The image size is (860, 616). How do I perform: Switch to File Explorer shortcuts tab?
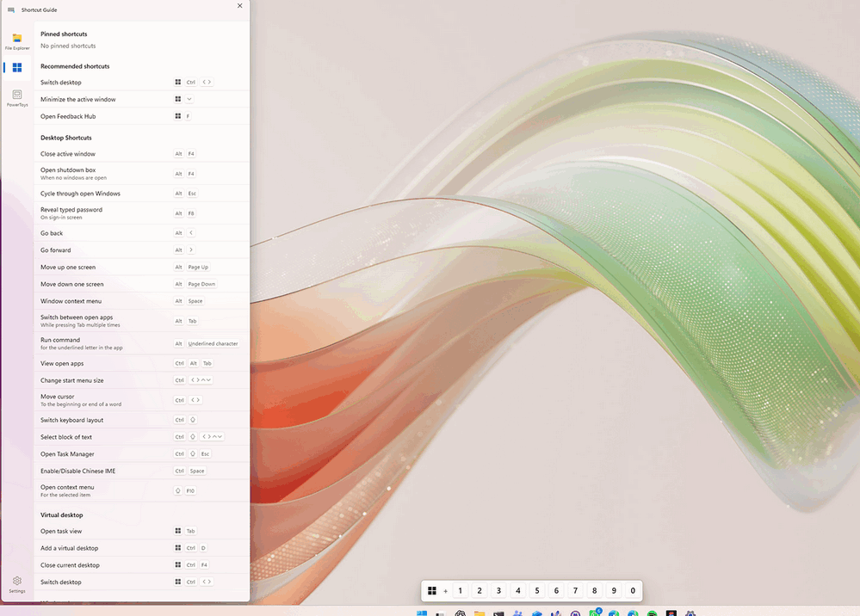(17, 41)
